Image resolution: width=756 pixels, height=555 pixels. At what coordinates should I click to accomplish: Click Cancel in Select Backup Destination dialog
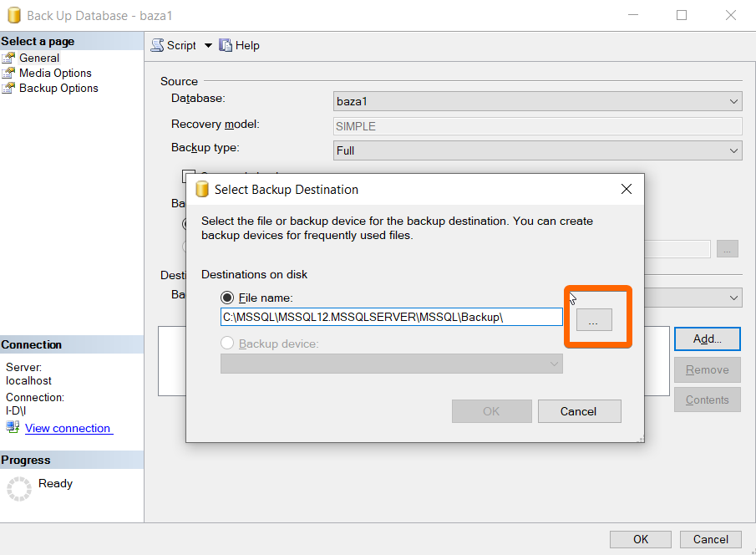pos(579,411)
